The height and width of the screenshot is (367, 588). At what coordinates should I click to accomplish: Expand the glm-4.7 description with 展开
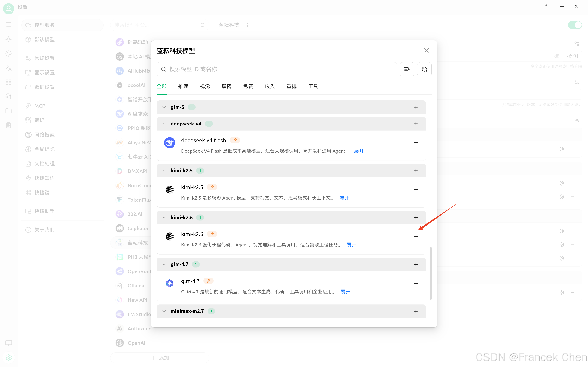[345, 291]
